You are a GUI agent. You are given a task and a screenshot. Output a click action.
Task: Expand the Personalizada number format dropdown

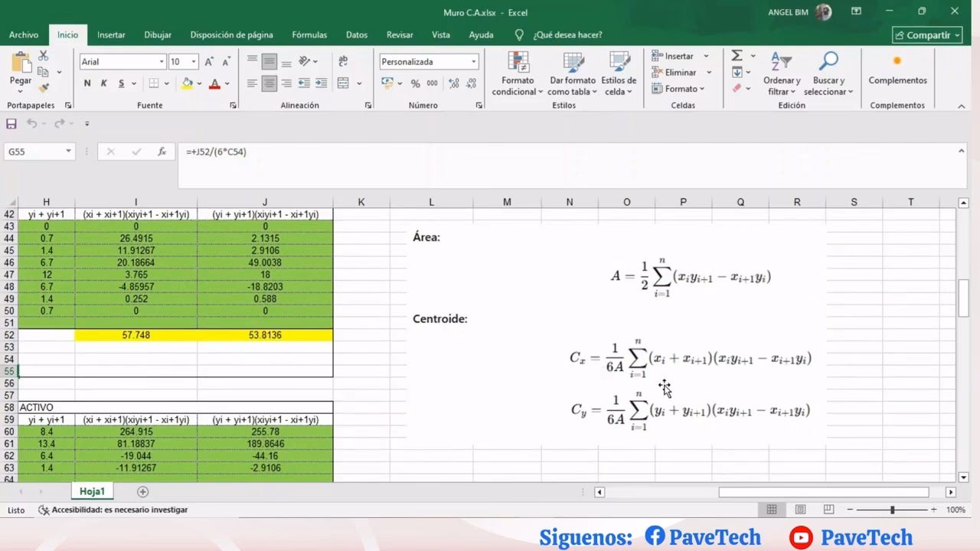(x=473, y=62)
